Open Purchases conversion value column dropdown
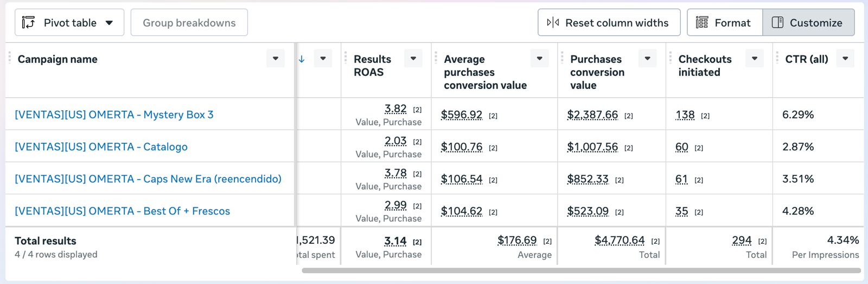868x284 pixels. point(648,59)
